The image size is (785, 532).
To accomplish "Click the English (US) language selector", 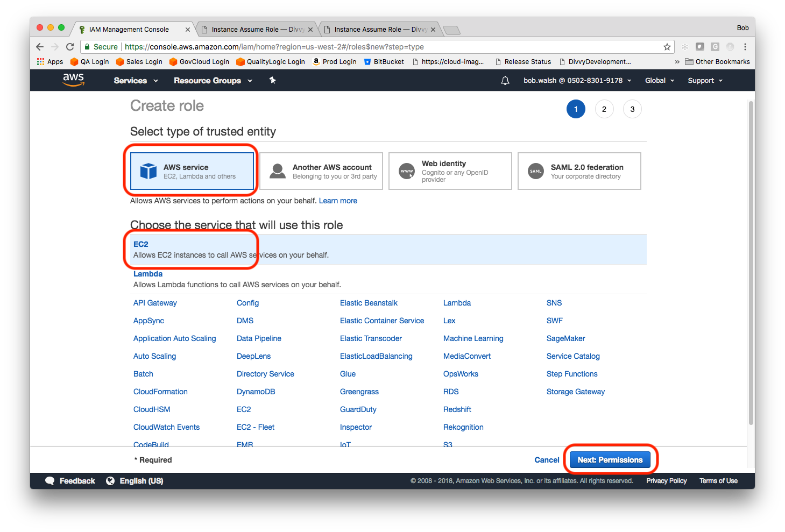I will coord(141,481).
